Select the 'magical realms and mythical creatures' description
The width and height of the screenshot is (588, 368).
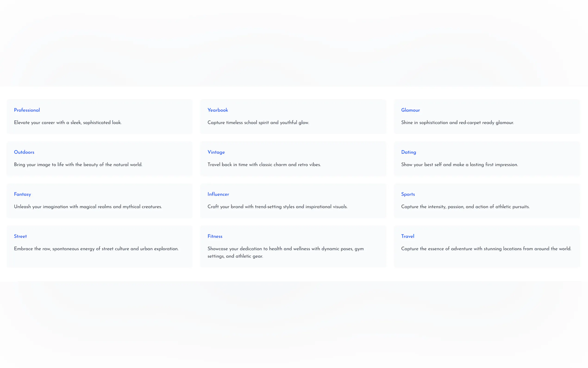click(x=88, y=207)
